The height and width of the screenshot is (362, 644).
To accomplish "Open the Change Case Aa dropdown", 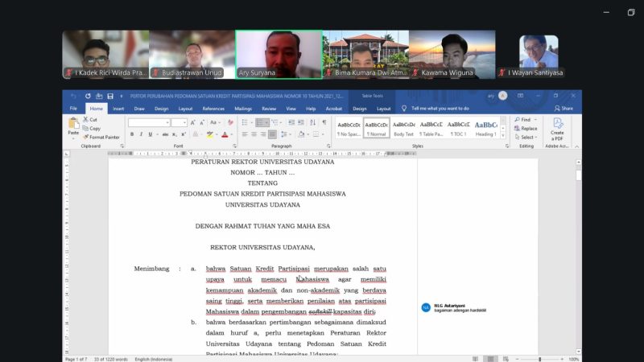I will [214, 123].
